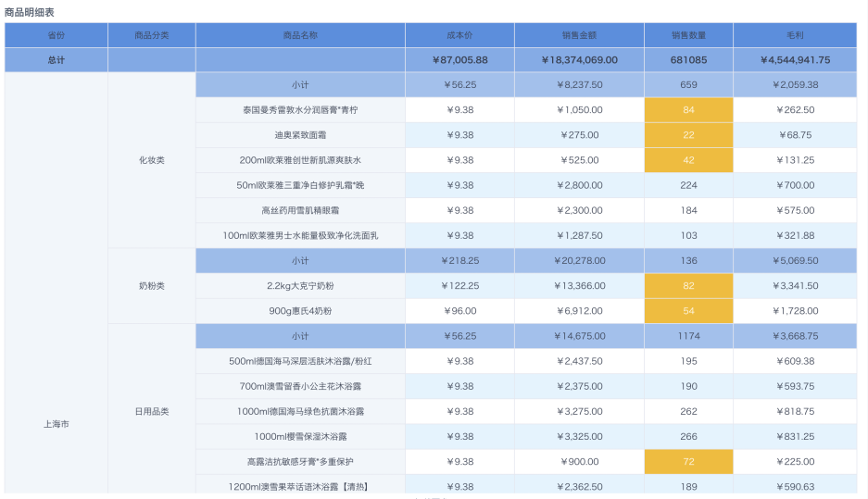Select the 化妆类 category cell
The image size is (868, 499).
[152, 160]
